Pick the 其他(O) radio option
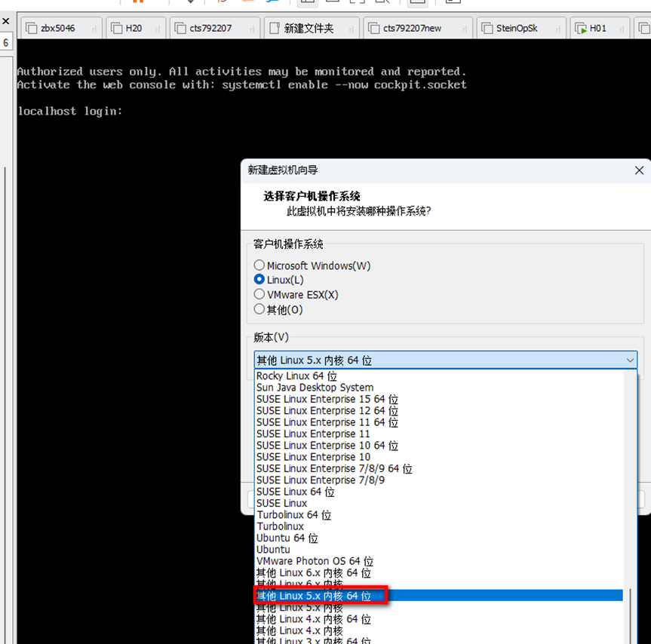Screen dimensions: 651x644 259,309
